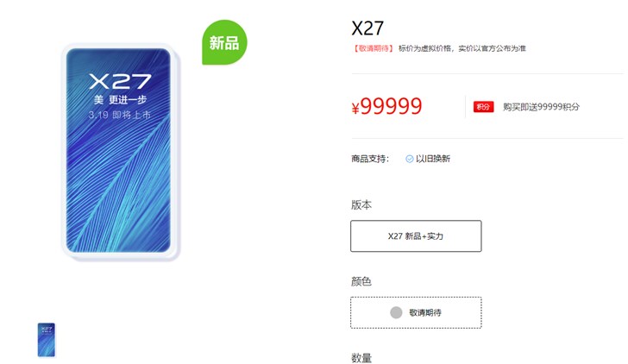The width and height of the screenshot is (628, 364).
Task: Click the X27 product title
Action: pos(367,28)
